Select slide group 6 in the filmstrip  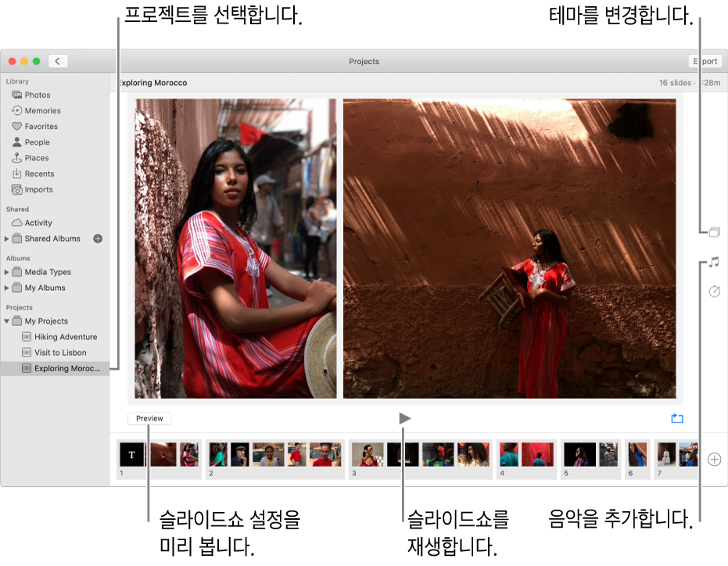pyautogui.click(x=637, y=459)
